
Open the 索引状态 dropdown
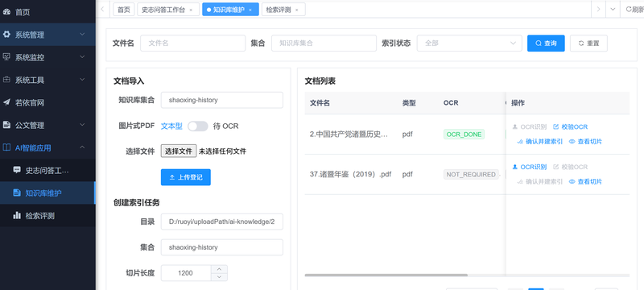click(469, 43)
